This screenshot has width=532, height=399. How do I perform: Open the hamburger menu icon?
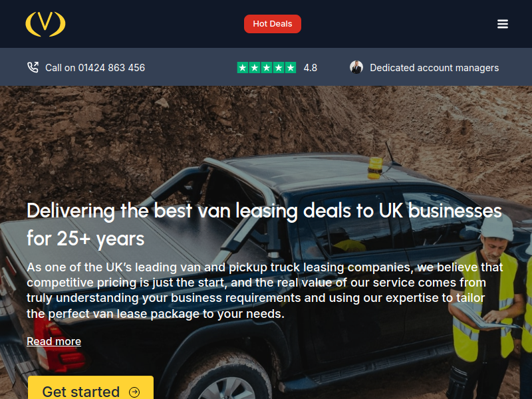[x=503, y=24]
